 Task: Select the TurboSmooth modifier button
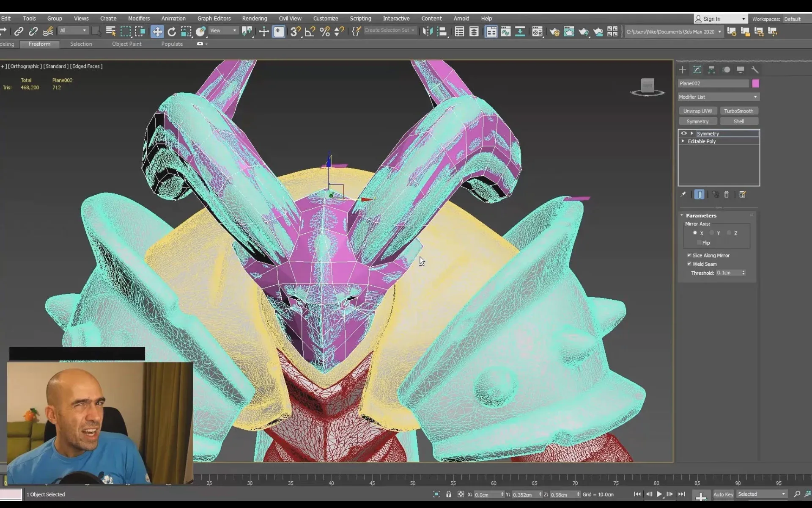point(738,110)
